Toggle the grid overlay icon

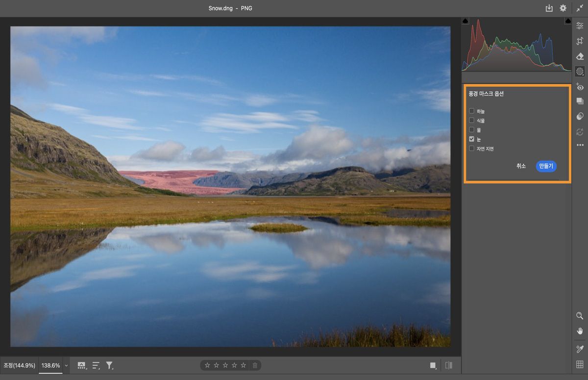(580, 364)
